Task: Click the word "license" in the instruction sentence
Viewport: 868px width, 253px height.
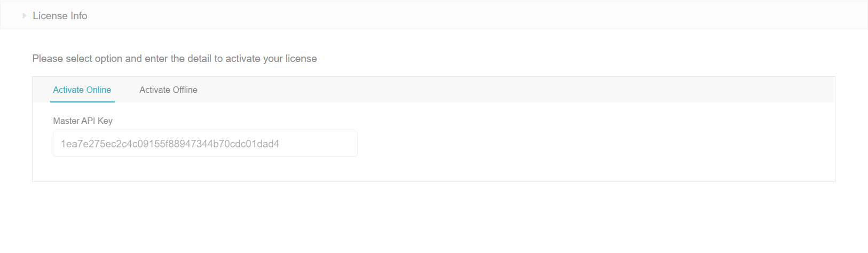Action: pos(301,59)
